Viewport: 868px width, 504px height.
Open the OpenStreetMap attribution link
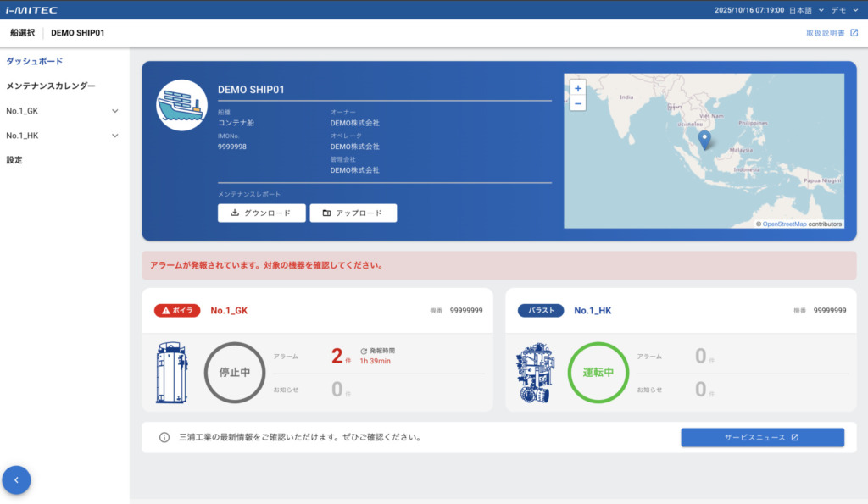(x=784, y=224)
